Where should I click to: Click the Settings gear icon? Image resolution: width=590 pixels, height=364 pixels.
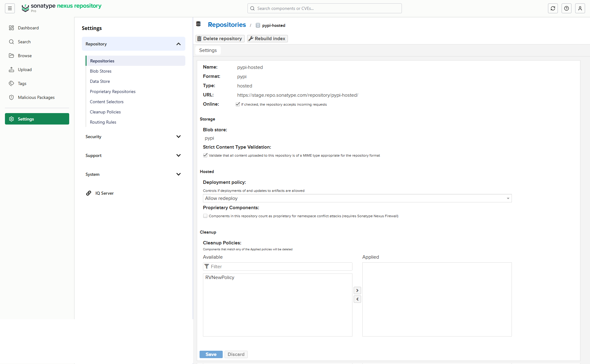coord(11,119)
